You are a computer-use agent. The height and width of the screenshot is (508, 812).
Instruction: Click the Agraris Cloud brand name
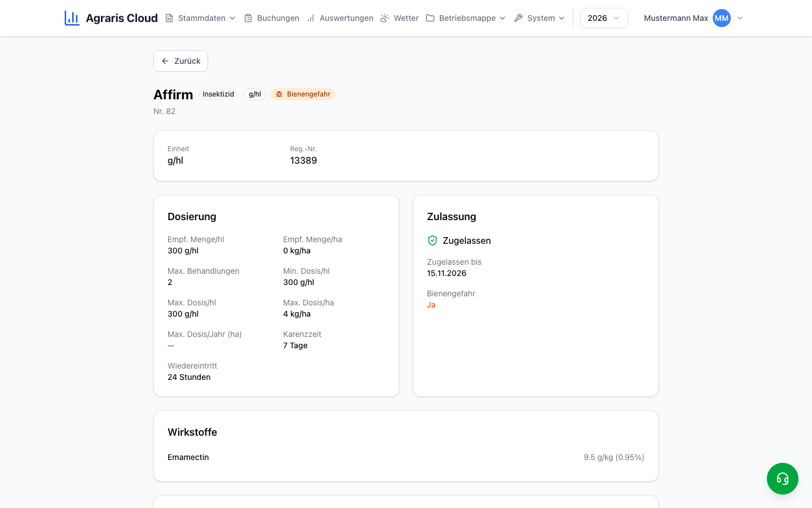(x=122, y=18)
